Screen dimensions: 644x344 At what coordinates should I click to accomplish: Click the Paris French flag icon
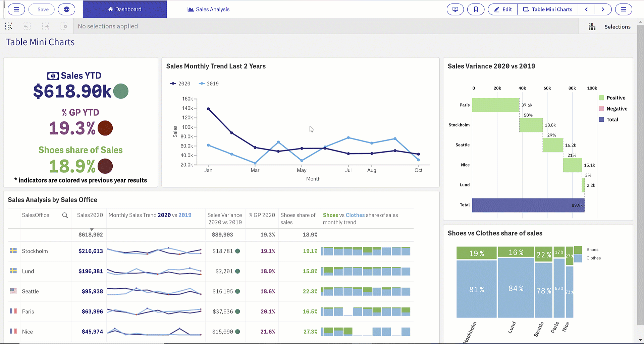[x=13, y=311]
